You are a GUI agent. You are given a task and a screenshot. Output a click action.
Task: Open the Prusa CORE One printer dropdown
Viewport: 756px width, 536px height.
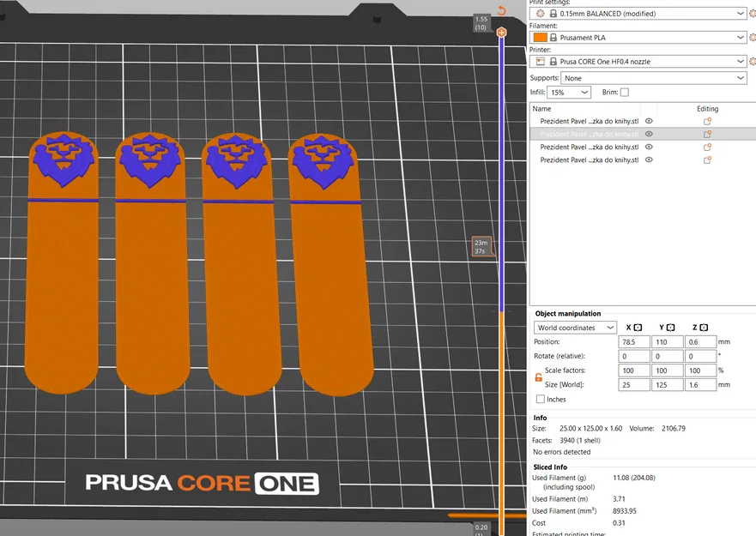tap(638, 61)
